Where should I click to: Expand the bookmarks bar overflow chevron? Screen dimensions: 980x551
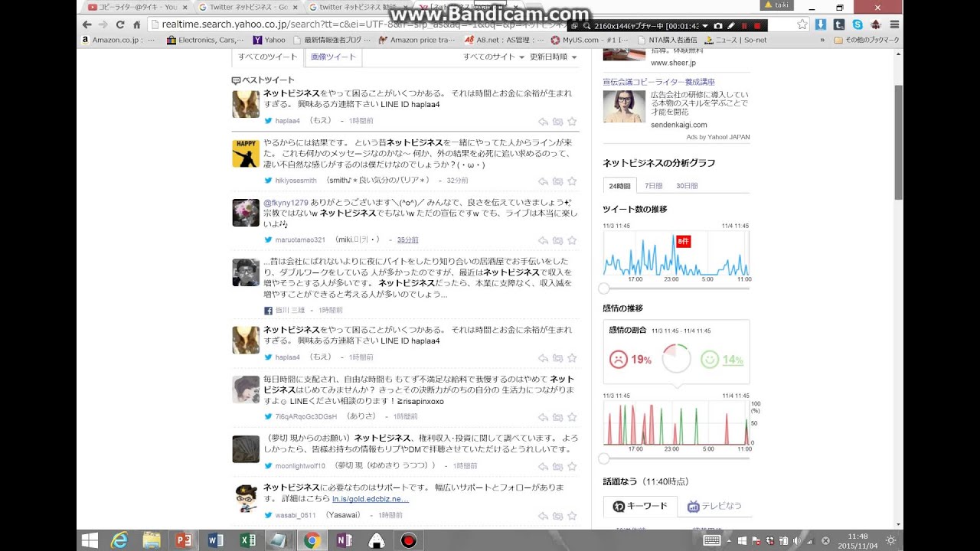tap(822, 40)
